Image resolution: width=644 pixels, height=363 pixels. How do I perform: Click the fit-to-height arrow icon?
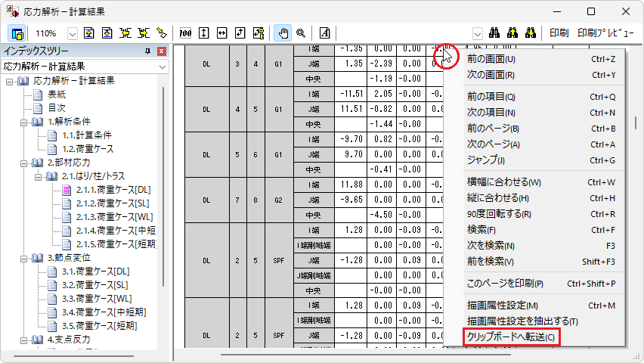pyautogui.click(x=204, y=33)
